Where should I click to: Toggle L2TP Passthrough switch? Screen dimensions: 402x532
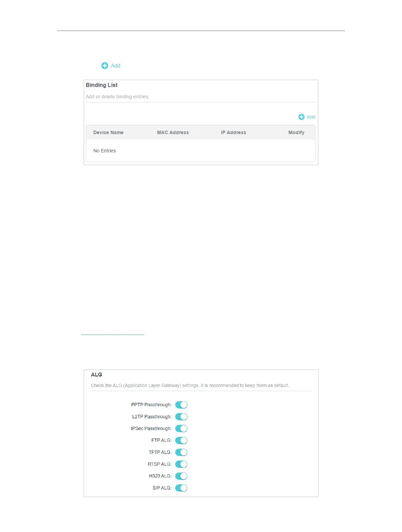pos(181,417)
